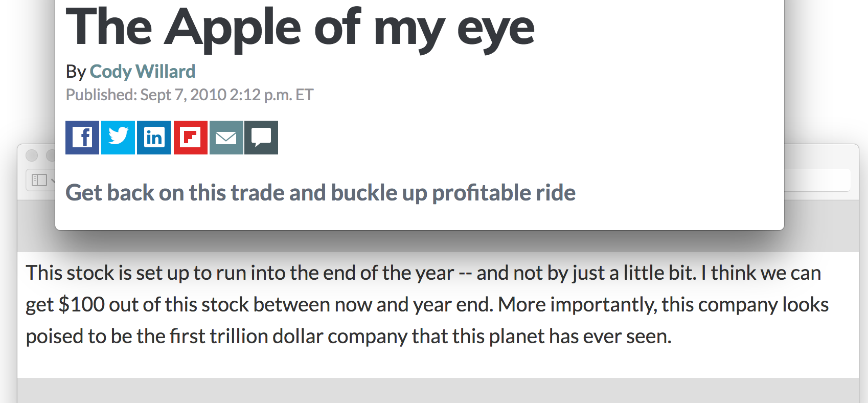Click the word "By" before the author name
Image resolution: width=868 pixels, height=403 pixels.
click(x=76, y=72)
